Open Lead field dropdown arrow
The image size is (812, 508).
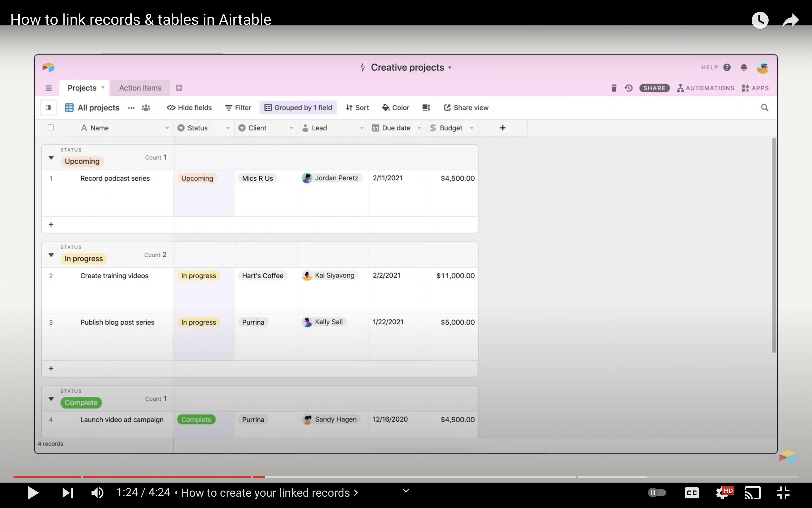(x=362, y=128)
